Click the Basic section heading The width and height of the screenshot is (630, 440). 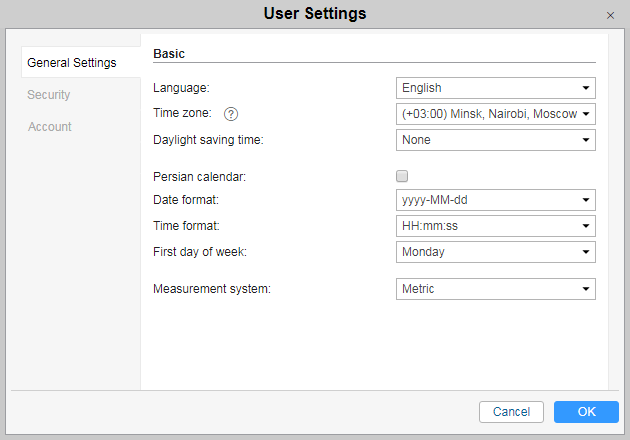tap(169, 53)
